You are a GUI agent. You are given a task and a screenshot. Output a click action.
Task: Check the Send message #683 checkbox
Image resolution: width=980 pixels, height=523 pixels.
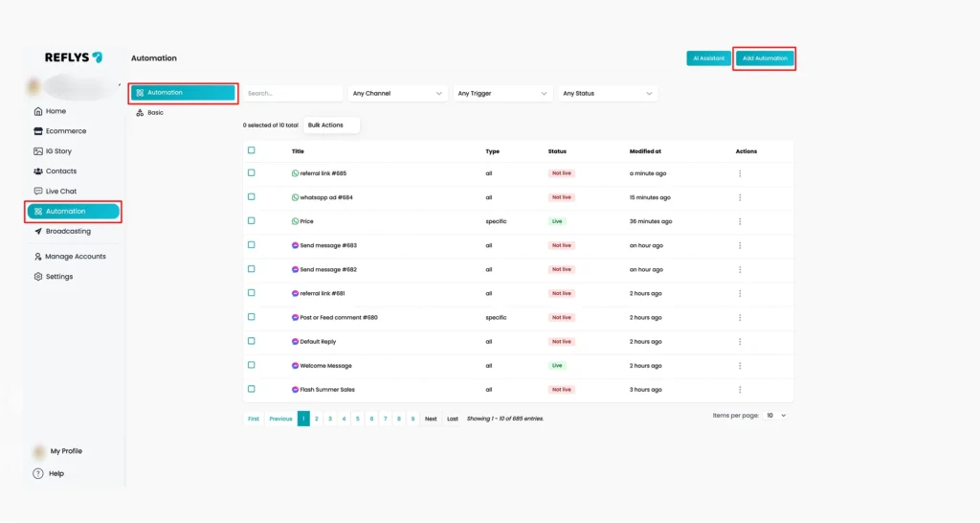point(252,245)
